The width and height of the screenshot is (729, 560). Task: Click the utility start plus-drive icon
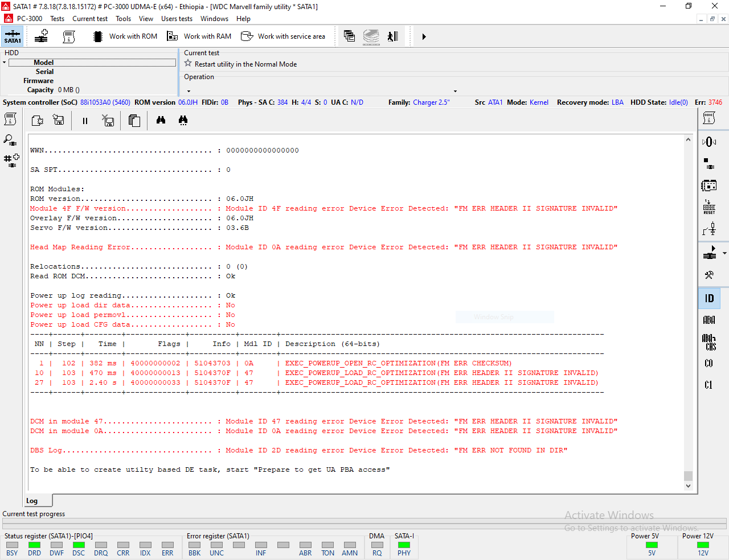point(41,36)
